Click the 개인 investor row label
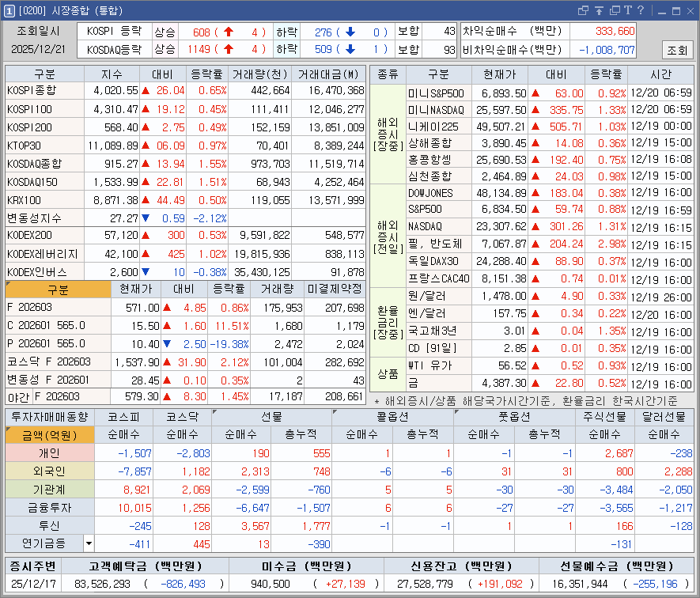 50,453
